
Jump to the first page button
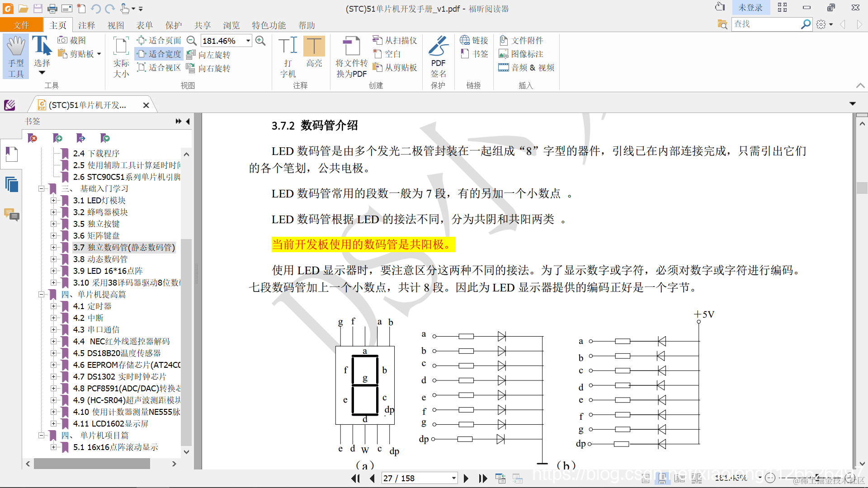[355, 478]
